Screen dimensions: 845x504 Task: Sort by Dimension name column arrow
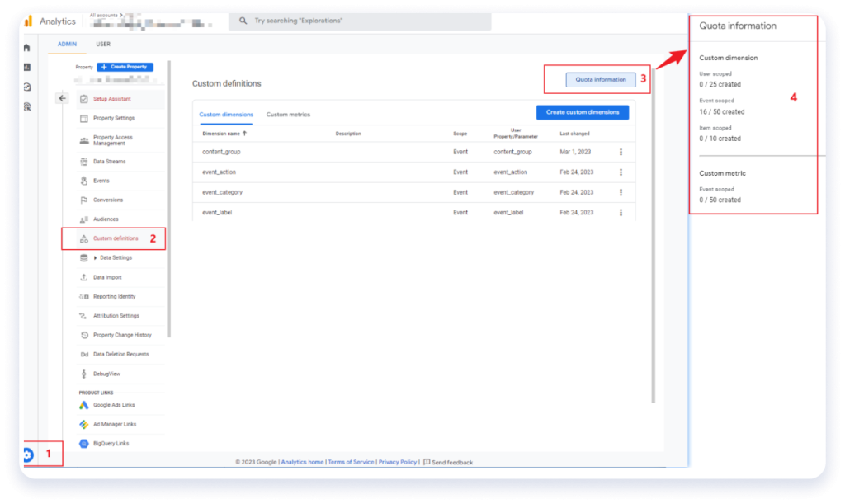tap(244, 133)
